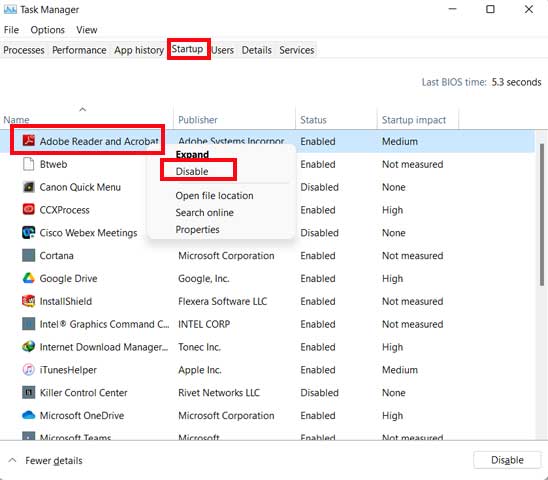Select the Canon Quick Menu entry

[x=80, y=187]
